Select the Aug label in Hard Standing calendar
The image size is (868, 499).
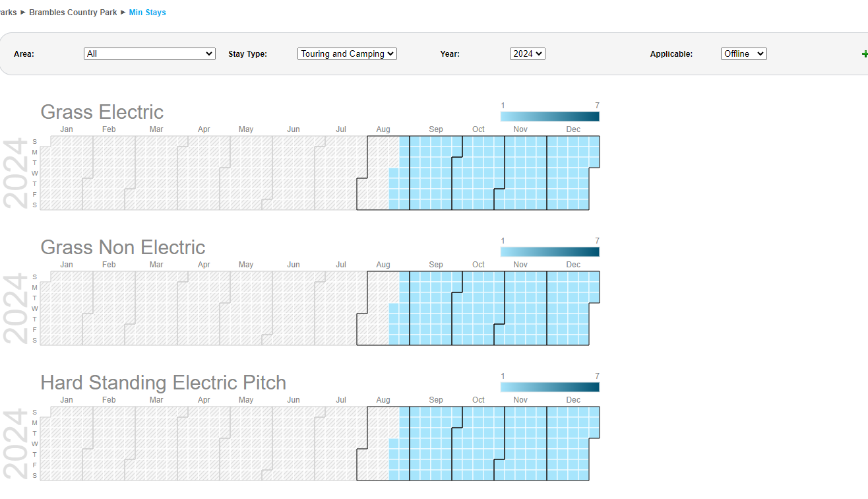click(383, 400)
